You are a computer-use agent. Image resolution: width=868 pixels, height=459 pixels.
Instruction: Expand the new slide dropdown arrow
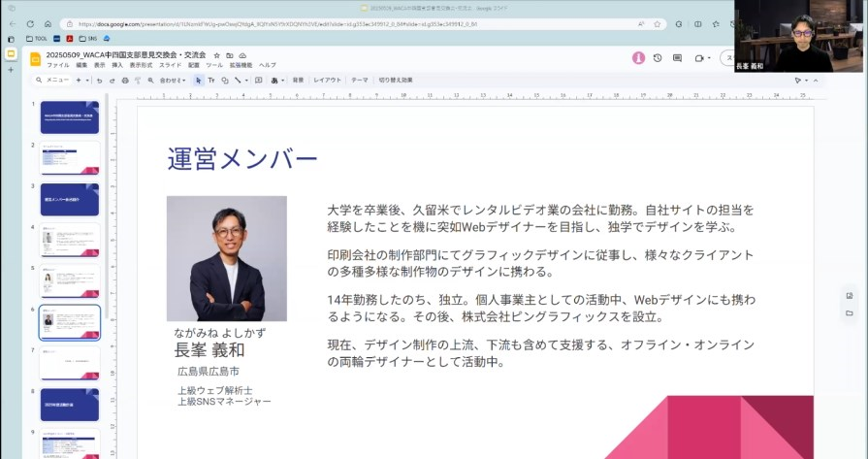click(x=87, y=81)
